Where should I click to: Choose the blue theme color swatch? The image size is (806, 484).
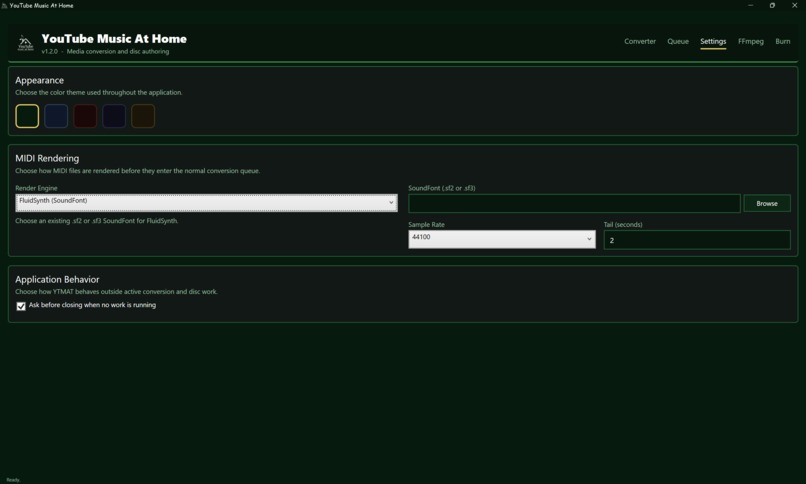[x=56, y=116]
